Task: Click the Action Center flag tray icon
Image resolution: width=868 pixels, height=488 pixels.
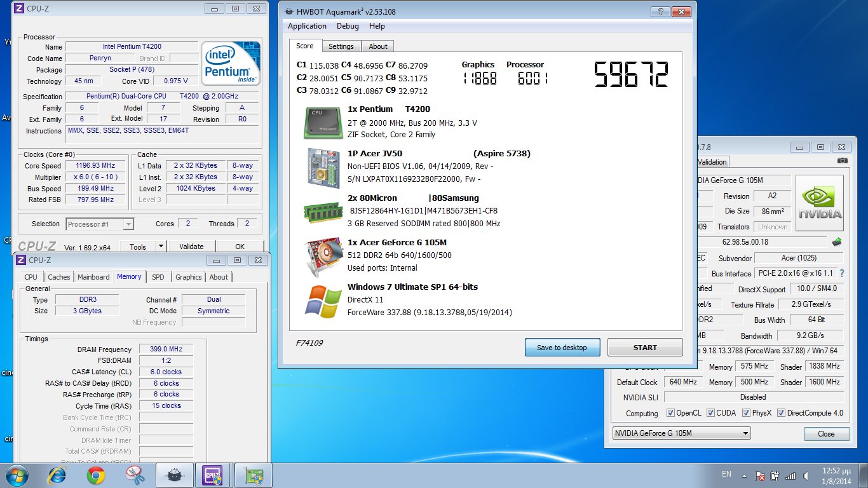Action: (x=760, y=475)
